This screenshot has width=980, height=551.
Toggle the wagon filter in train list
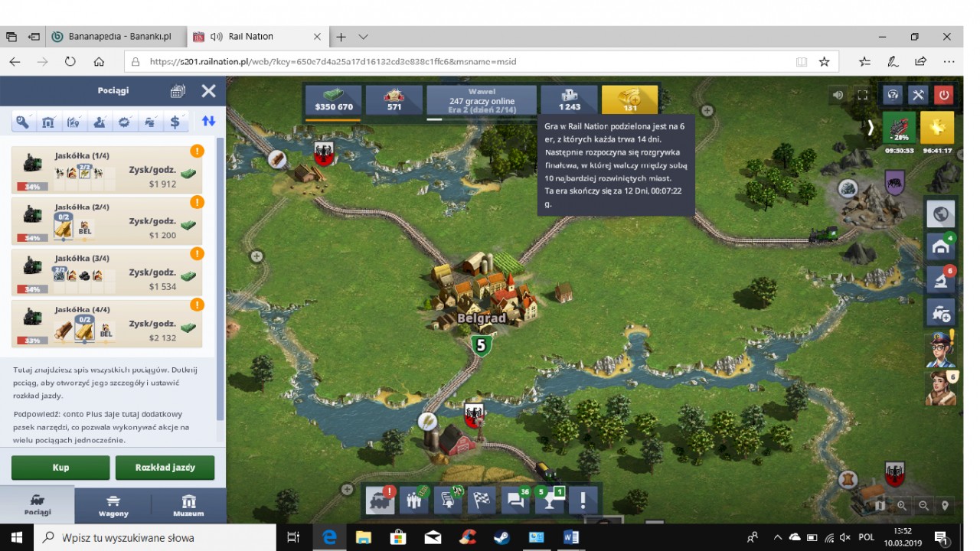tap(149, 122)
